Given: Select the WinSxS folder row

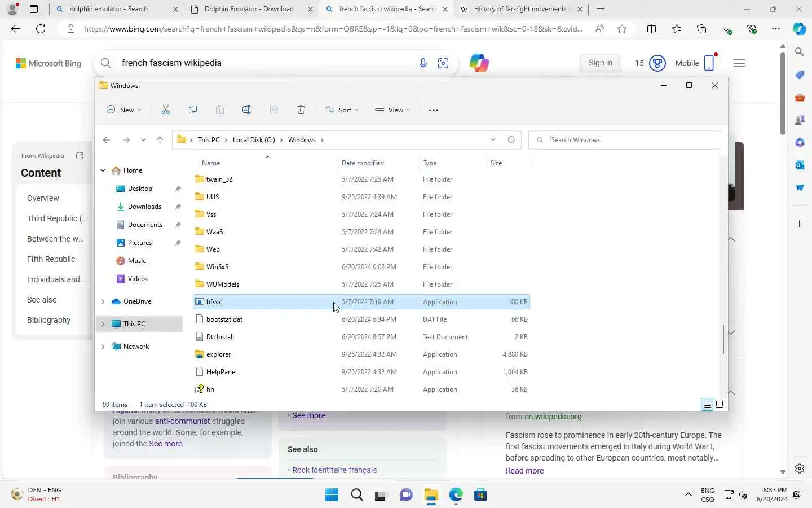Looking at the screenshot, I should 361,267.
